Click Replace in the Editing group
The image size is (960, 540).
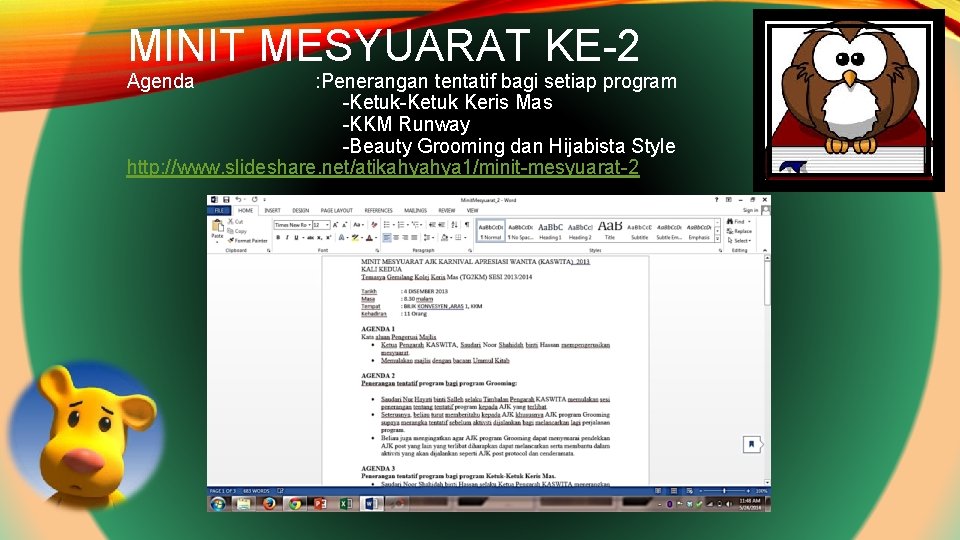pos(739,231)
